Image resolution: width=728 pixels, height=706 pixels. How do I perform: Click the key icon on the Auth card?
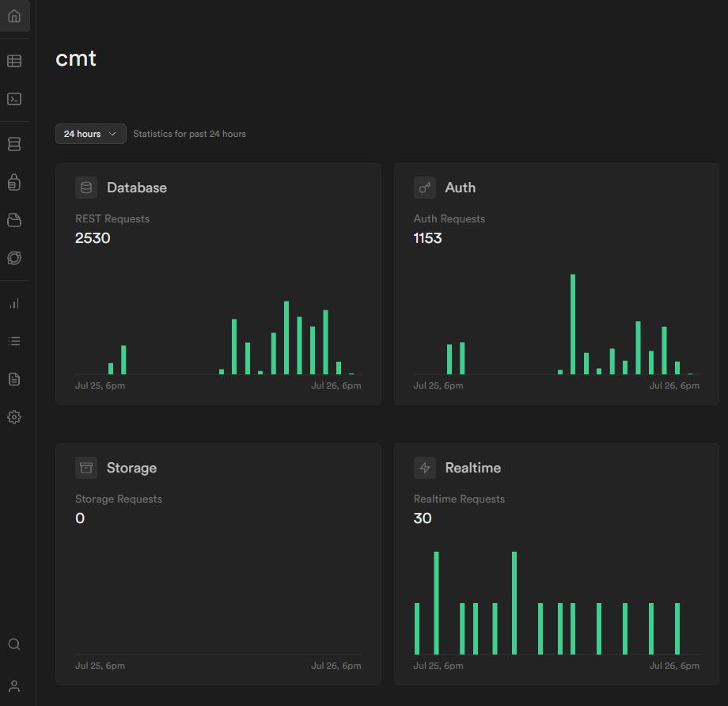(425, 188)
